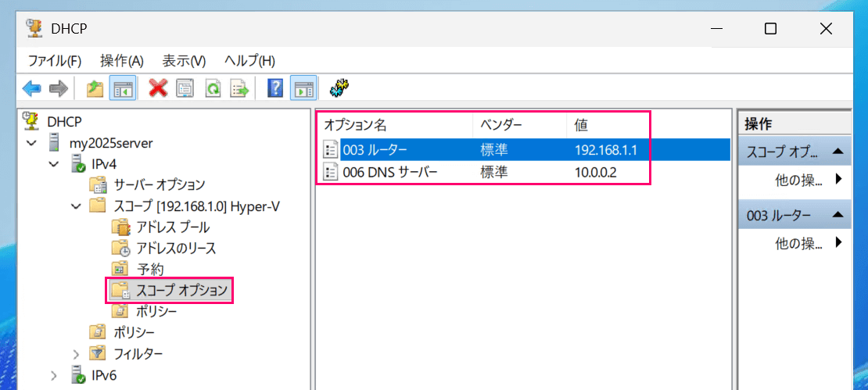The width and height of the screenshot is (868, 390).
Task: Expand the フィルター tree node
Action: [x=76, y=353]
